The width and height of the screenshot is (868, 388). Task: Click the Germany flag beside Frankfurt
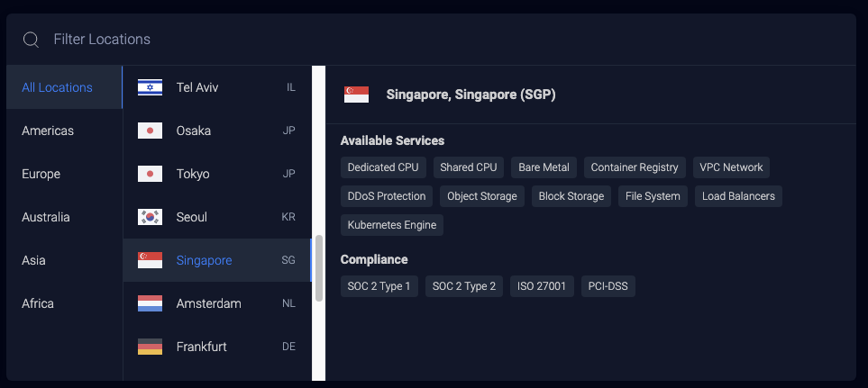tap(150, 347)
